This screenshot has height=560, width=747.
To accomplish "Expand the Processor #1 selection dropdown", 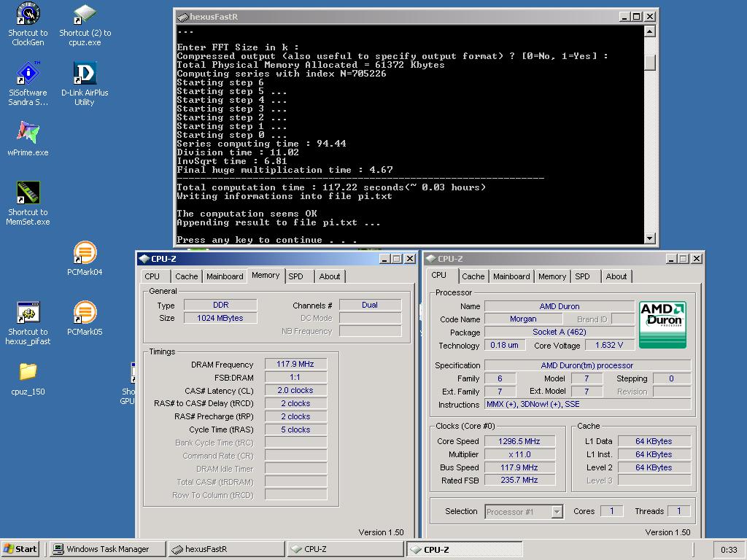I will click(557, 512).
